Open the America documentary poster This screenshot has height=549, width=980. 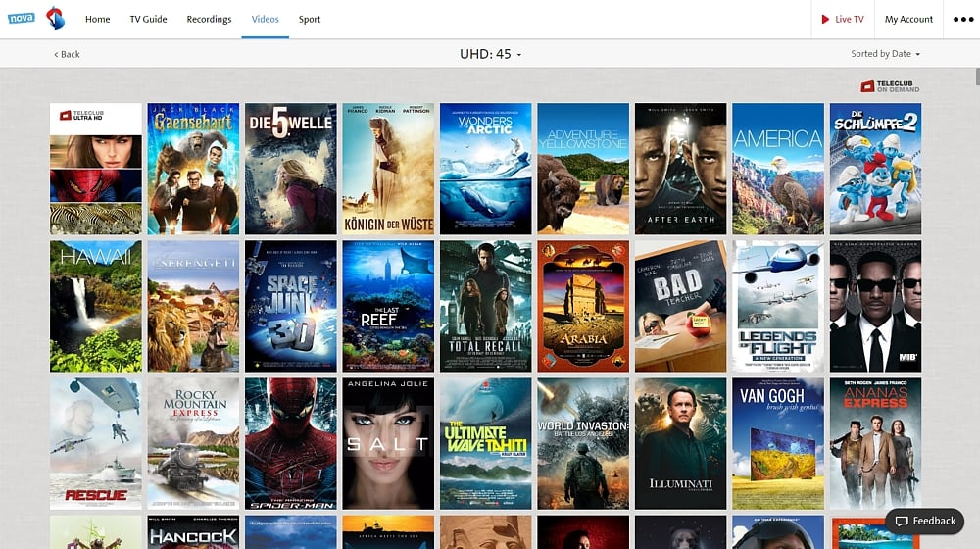(778, 169)
